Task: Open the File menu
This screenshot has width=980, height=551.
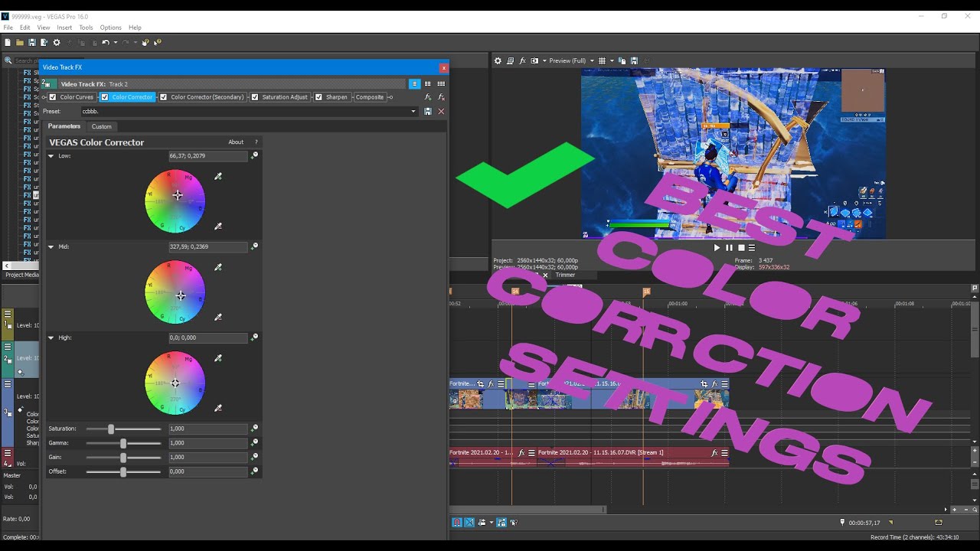Action: coord(8,28)
